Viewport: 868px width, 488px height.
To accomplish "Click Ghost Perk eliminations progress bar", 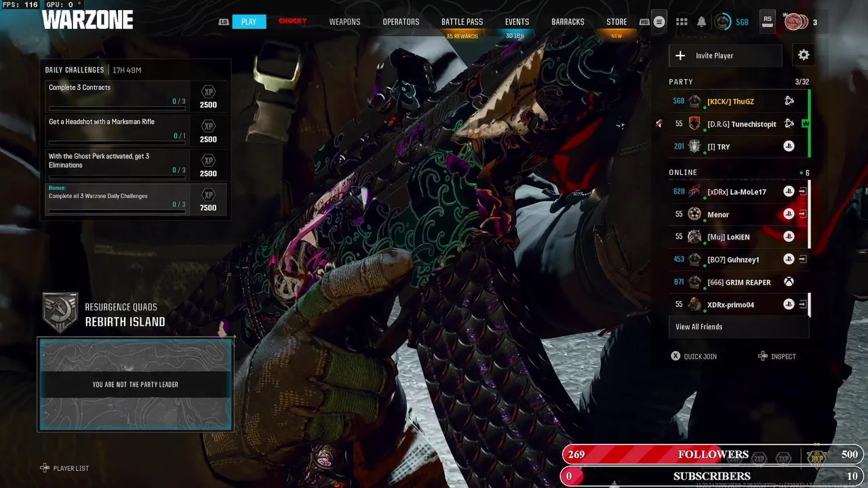I will click(x=117, y=177).
